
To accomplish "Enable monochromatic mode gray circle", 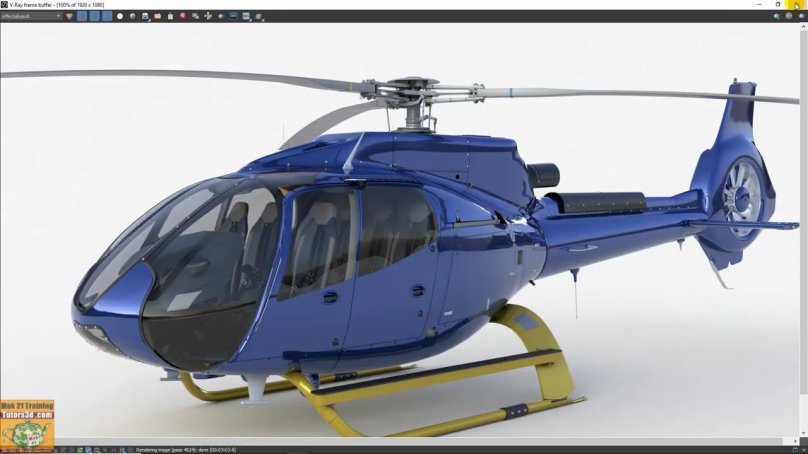I will coord(133,17).
